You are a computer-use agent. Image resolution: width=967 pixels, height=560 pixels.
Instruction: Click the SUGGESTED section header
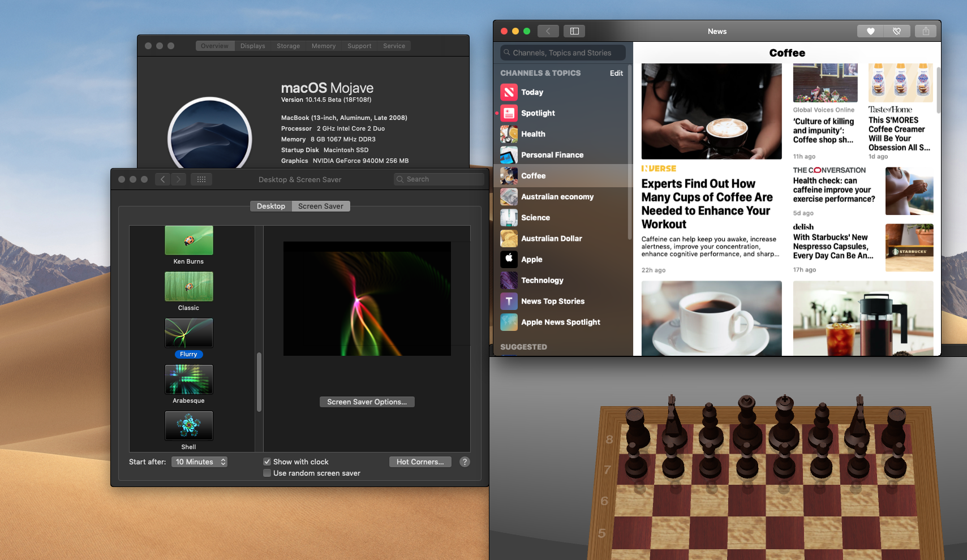(523, 347)
